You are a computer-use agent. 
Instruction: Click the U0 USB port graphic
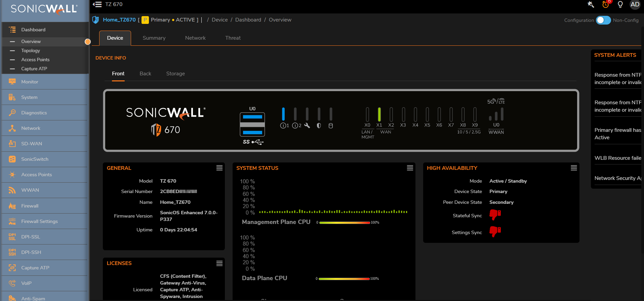tap(252, 124)
